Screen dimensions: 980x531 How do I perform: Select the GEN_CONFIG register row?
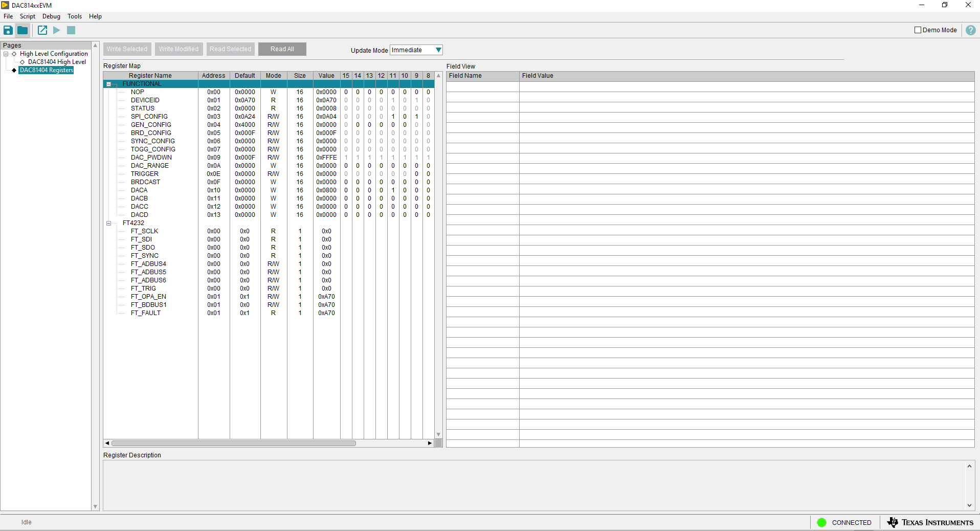click(269, 125)
